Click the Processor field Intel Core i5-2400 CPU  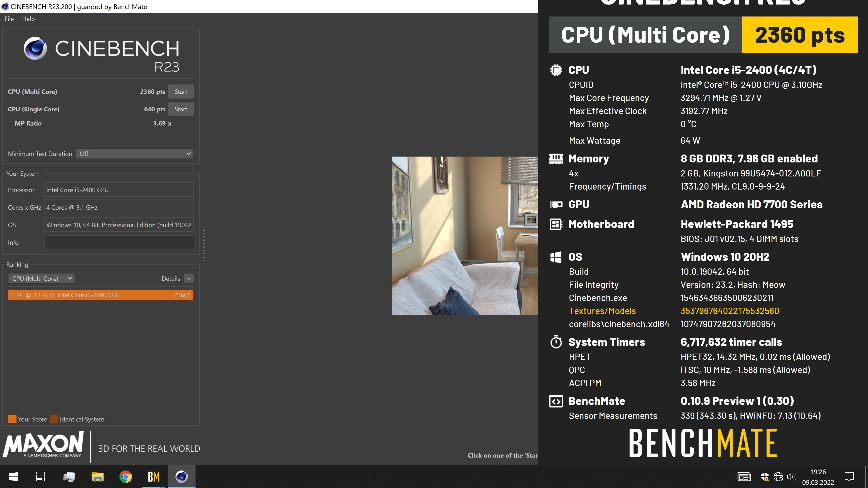119,190
